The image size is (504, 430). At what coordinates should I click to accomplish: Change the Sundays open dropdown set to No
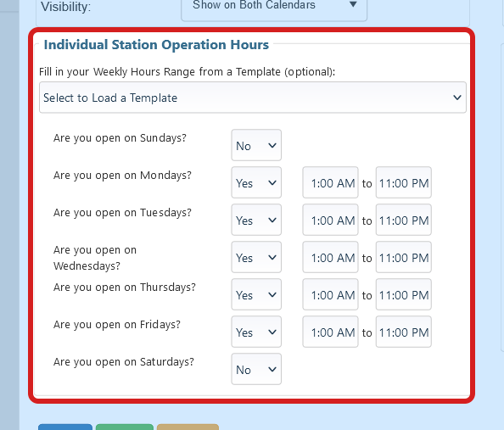[x=256, y=145]
